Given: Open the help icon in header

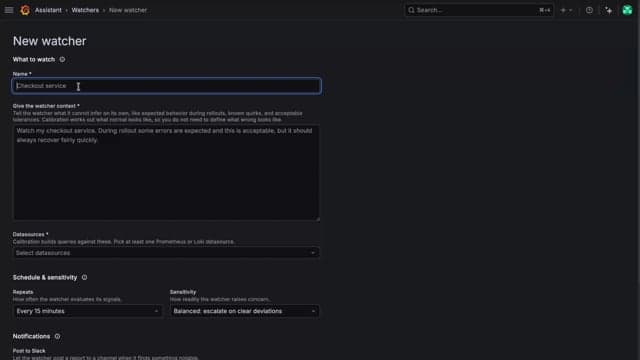Looking at the screenshot, I should [x=589, y=10].
